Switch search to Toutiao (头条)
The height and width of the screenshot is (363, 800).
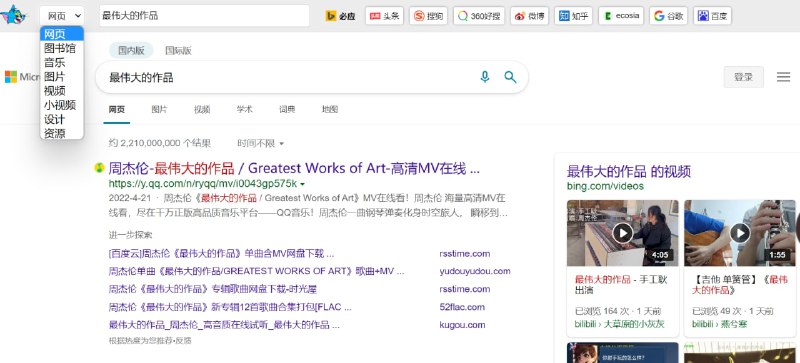(x=384, y=16)
